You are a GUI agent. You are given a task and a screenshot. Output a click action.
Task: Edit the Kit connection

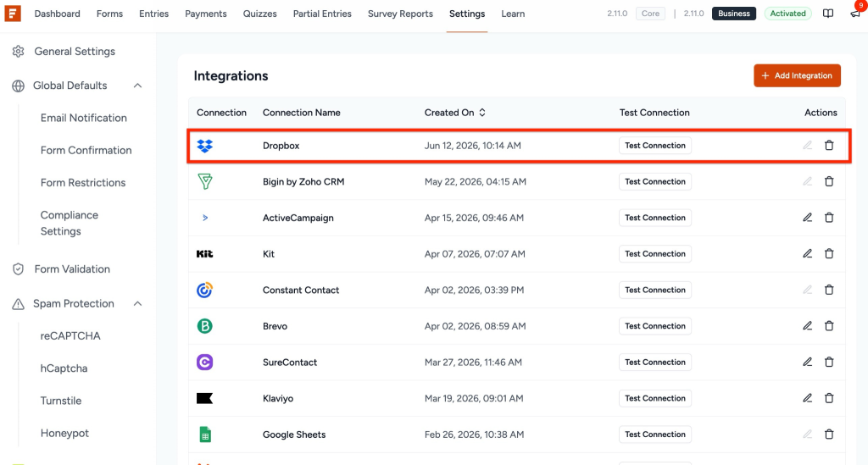tap(808, 254)
